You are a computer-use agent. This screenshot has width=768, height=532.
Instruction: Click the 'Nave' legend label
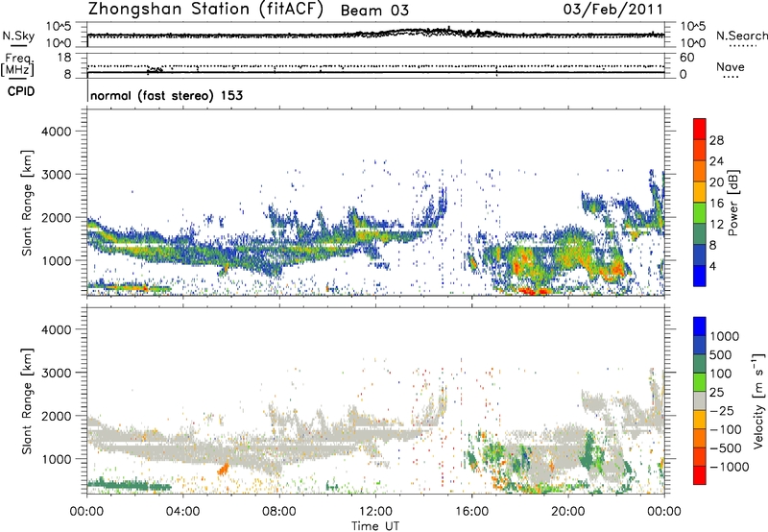click(x=731, y=66)
